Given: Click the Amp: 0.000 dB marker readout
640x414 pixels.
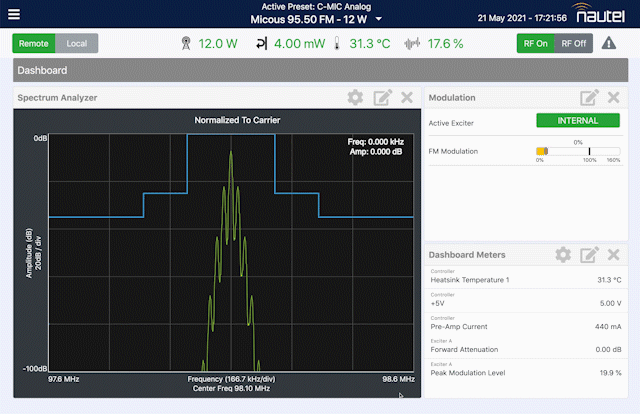Looking at the screenshot, I should coord(376,152).
